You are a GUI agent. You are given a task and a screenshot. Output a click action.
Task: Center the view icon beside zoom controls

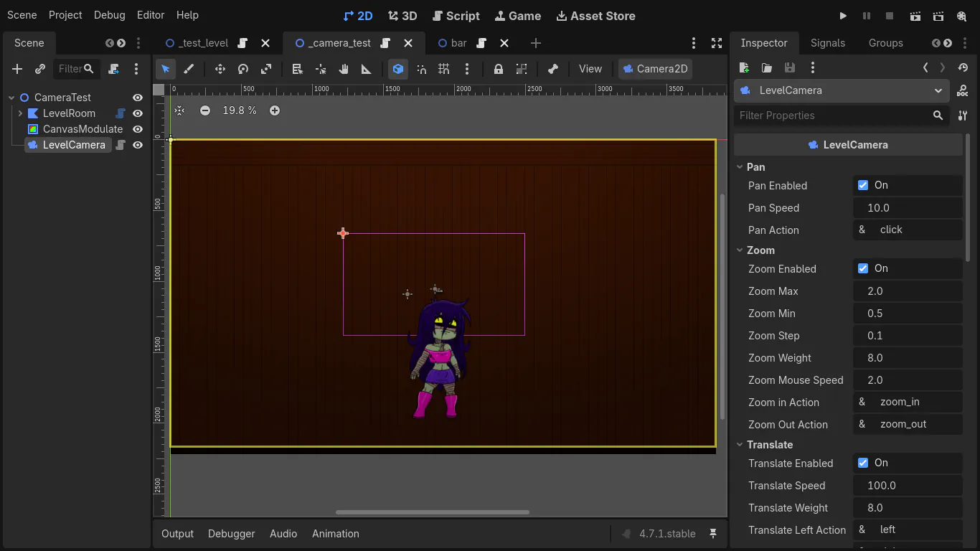179,110
